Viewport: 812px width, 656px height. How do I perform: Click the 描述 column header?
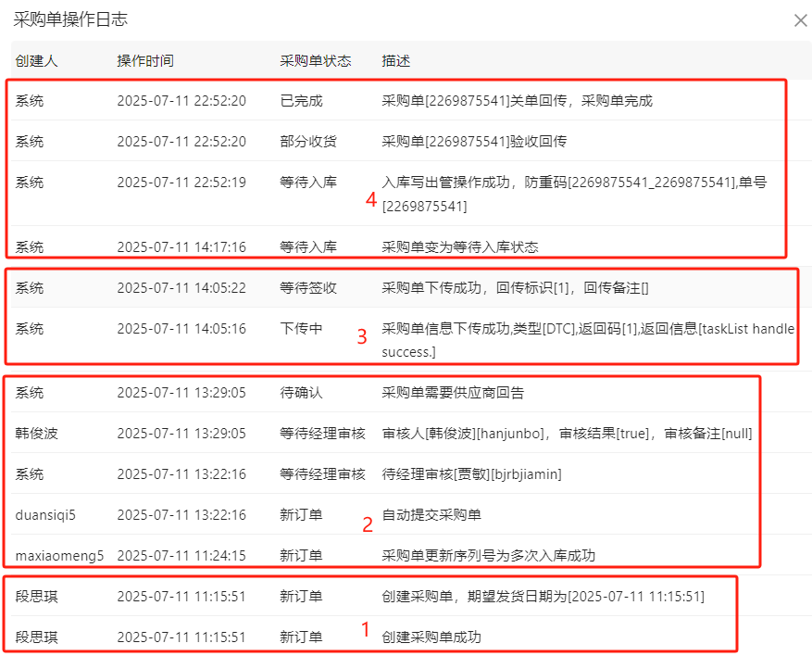396,61
